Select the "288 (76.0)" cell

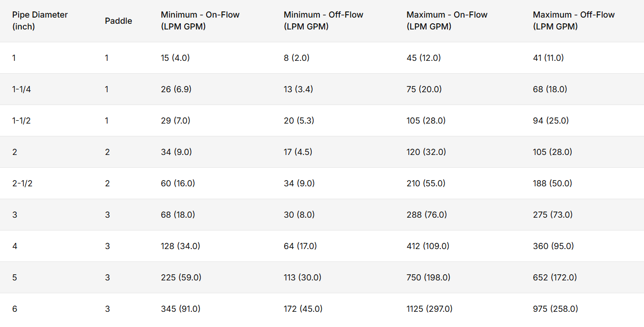426,215
